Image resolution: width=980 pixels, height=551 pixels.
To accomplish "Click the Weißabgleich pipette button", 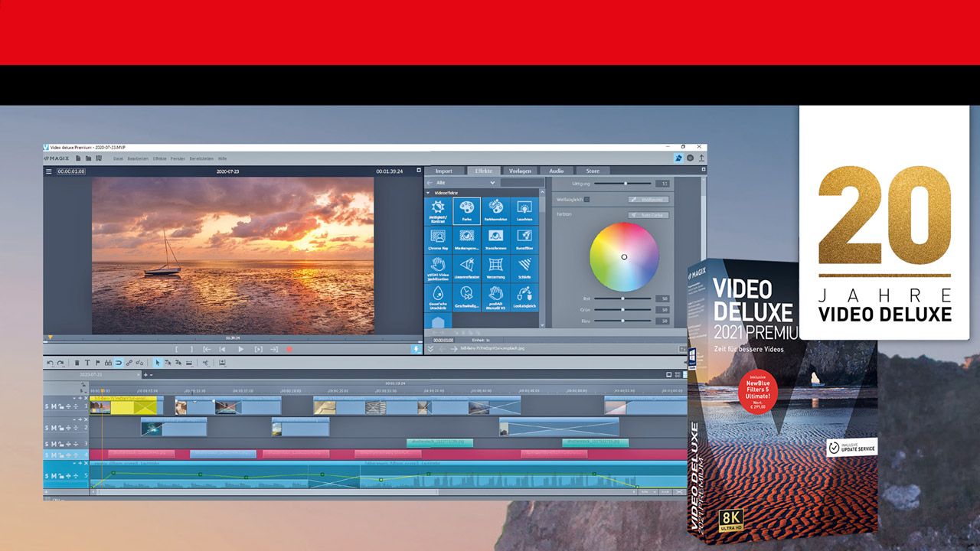I will [x=649, y=199].
